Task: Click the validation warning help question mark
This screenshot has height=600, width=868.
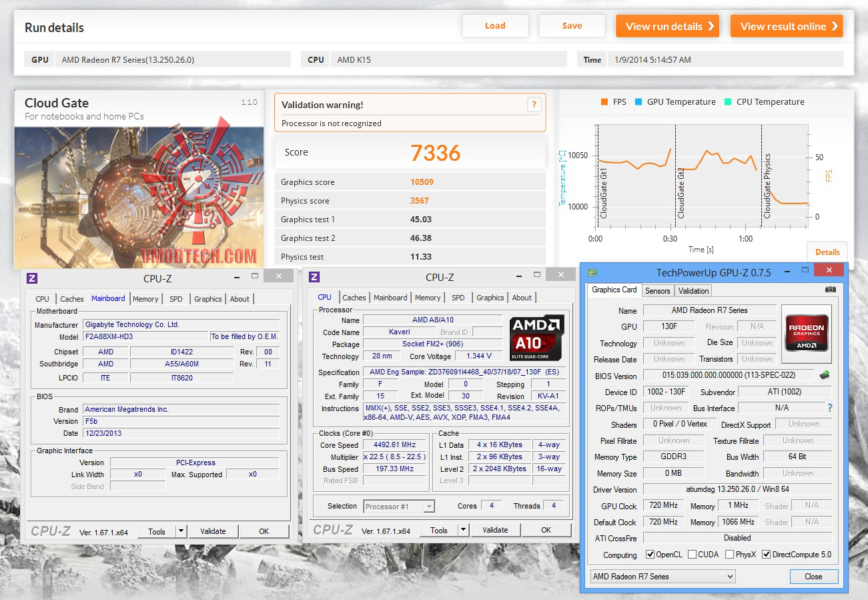Action: [x=533, y=104]
